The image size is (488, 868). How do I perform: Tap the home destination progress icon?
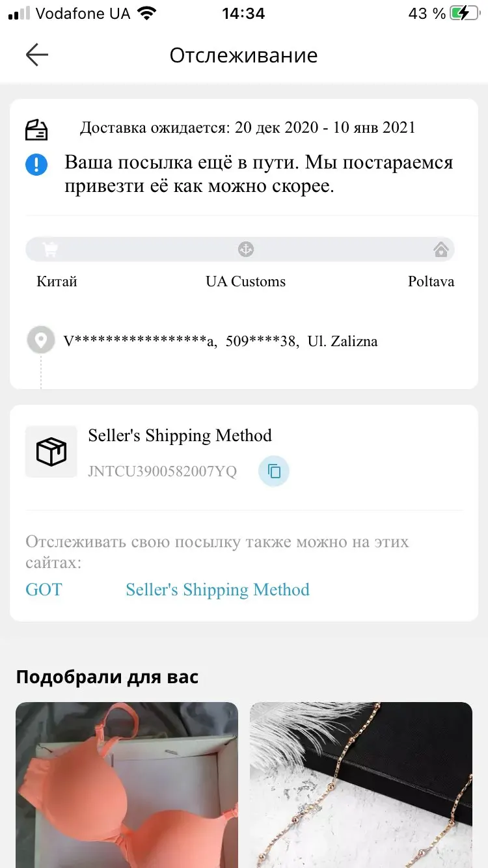[441, 249]
